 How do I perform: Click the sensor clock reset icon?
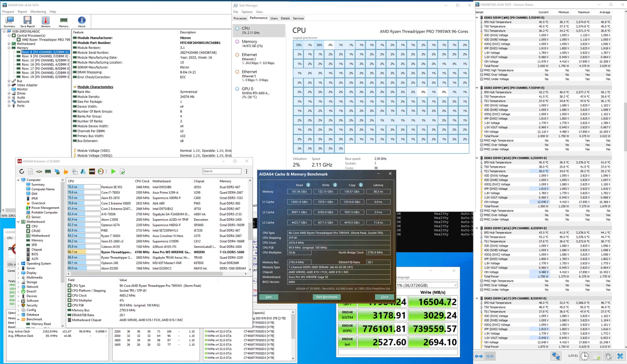coord(585,356)
